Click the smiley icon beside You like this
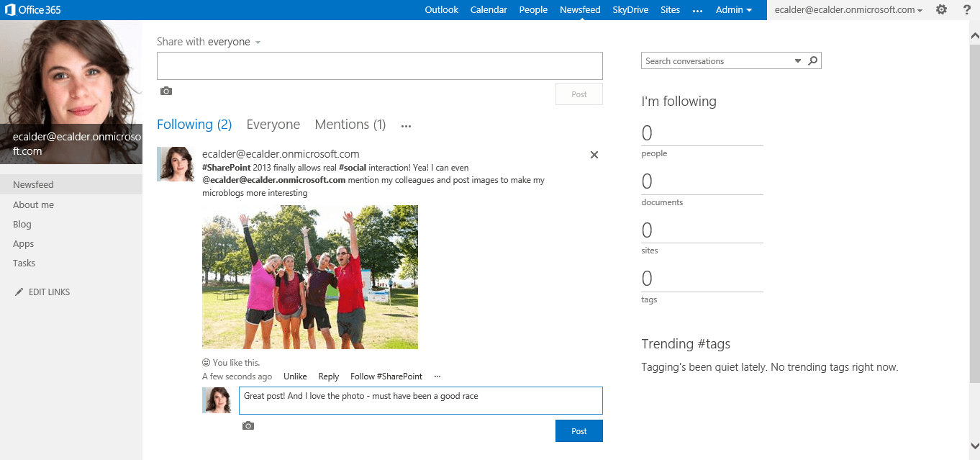This screenshot has width=980, height=460. tap(206, 363)
